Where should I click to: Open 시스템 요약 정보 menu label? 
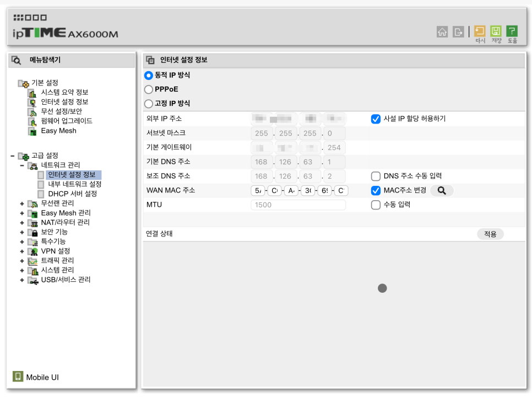(64, 93)
